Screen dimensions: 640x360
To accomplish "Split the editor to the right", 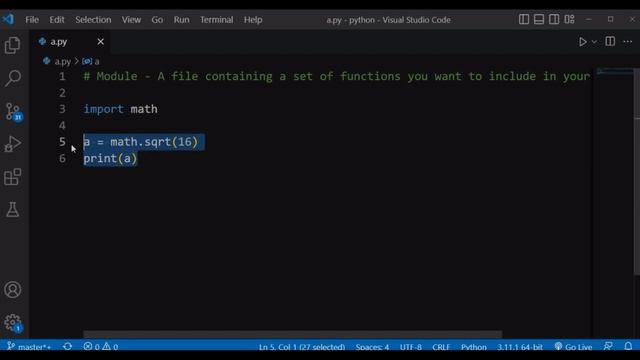I will (x=610, y=41).
